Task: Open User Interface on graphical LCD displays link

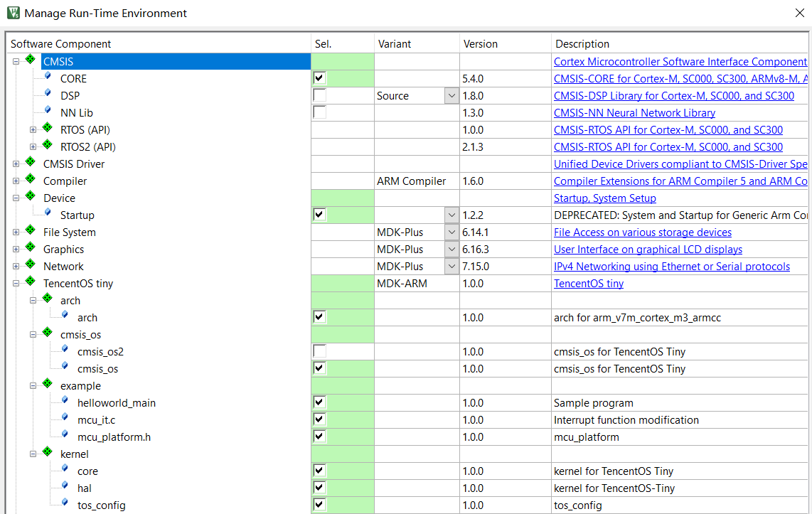Action: pos(648,250)
